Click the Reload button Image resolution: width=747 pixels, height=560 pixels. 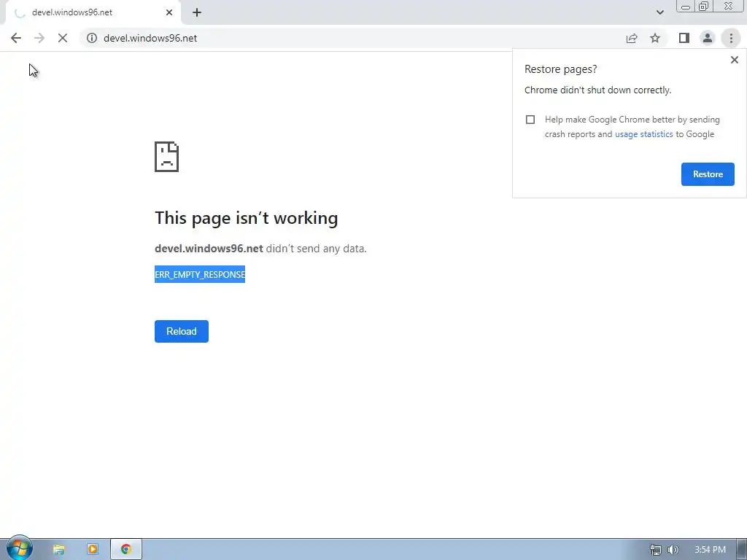(182, 332)
